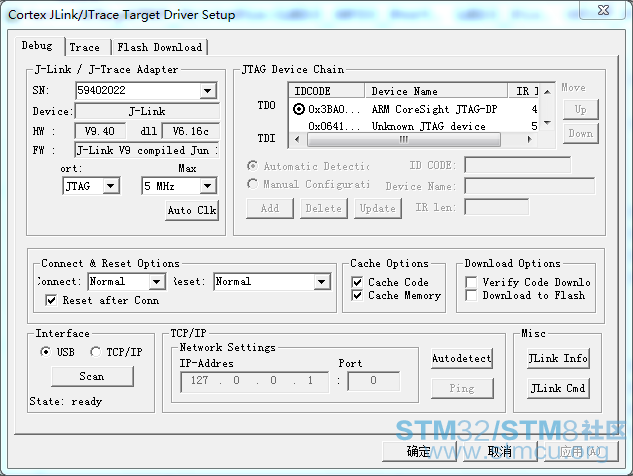Screen dimensions: 633x476
Task: Open the Flash Download tab
Action: click(x=160, y=47)
